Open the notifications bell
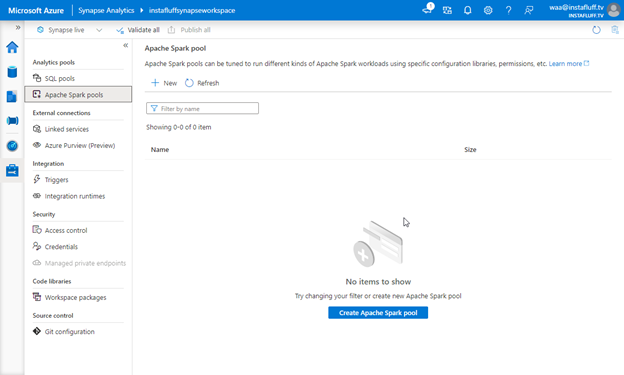This screenshot has height=375, width=624. tap(468, 10)
